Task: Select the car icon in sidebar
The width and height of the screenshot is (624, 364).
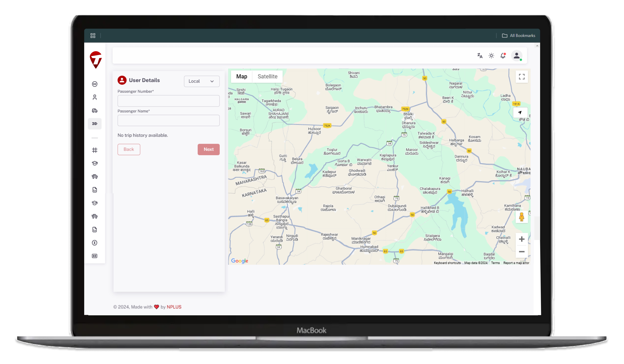Action: (x=95, y=110)
